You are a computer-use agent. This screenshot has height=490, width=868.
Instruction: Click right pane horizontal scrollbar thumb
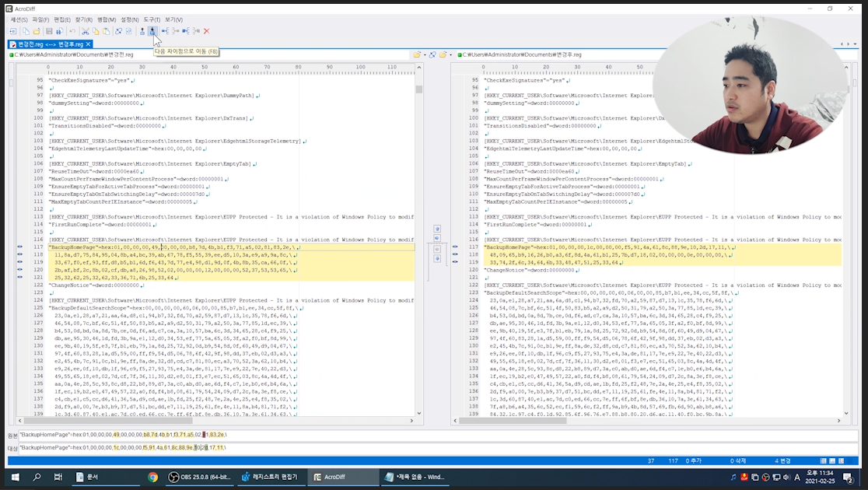(512, 421)
